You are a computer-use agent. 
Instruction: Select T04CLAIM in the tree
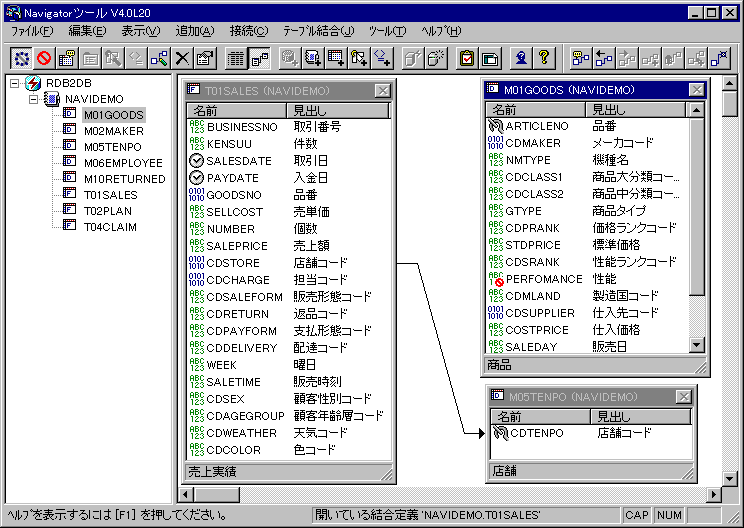pyautogui.click(x=111, y=227)
